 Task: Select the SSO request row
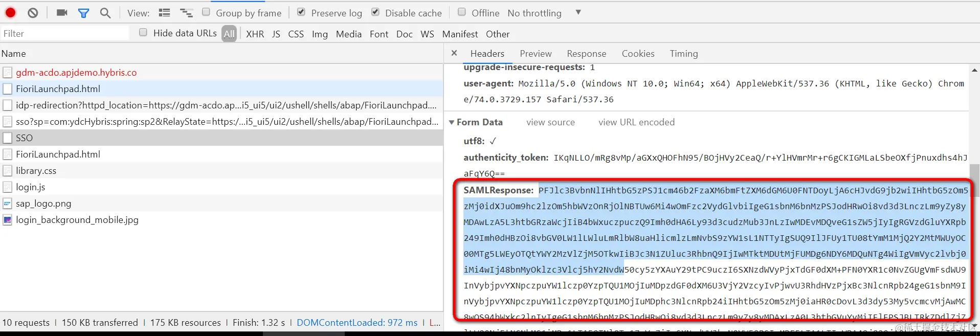click(221, 138)
